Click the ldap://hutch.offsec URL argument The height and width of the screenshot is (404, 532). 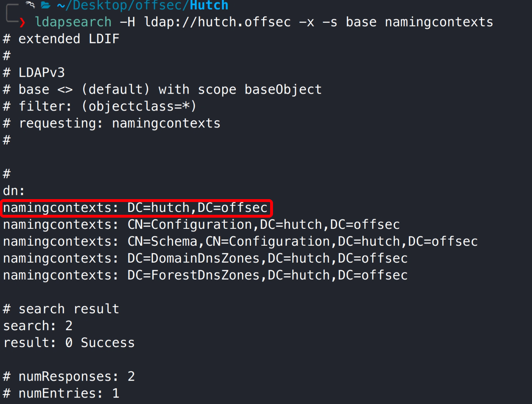tap(217, 22)
